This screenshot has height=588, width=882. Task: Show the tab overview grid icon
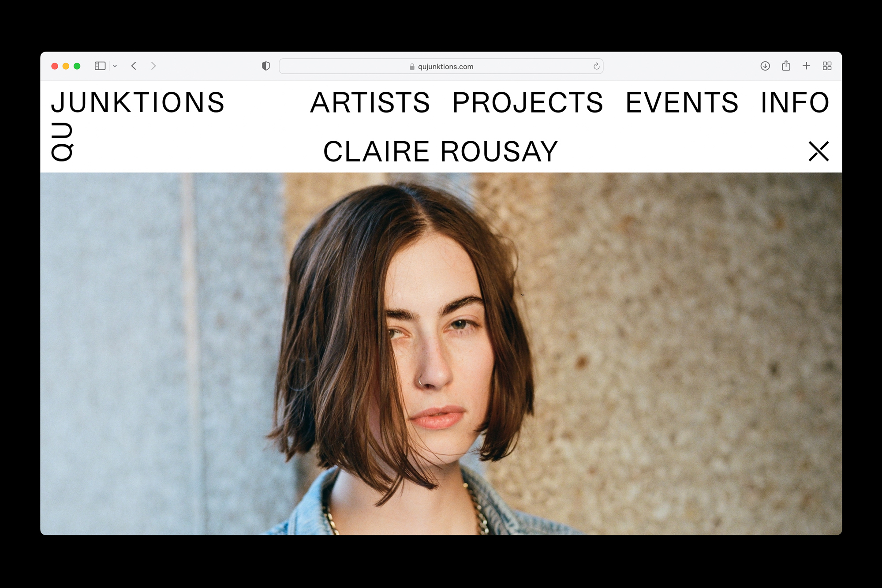pos(827,66)
